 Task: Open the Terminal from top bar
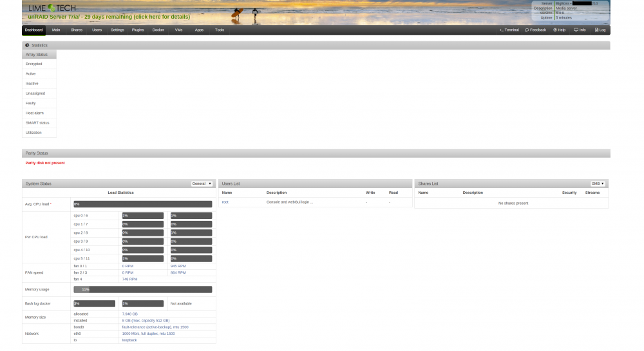(x=509, y=30)
